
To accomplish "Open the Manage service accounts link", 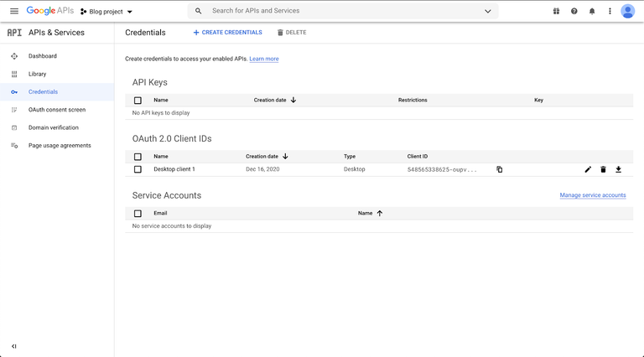I will [x=592, y=195].
